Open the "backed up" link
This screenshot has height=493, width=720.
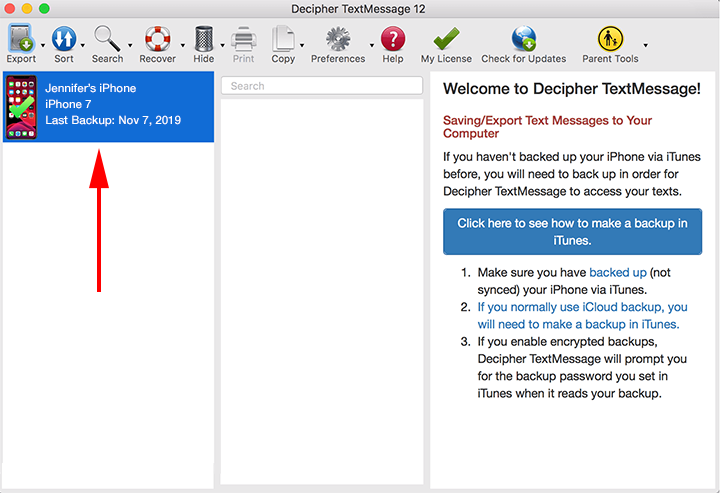coord(616,272)
